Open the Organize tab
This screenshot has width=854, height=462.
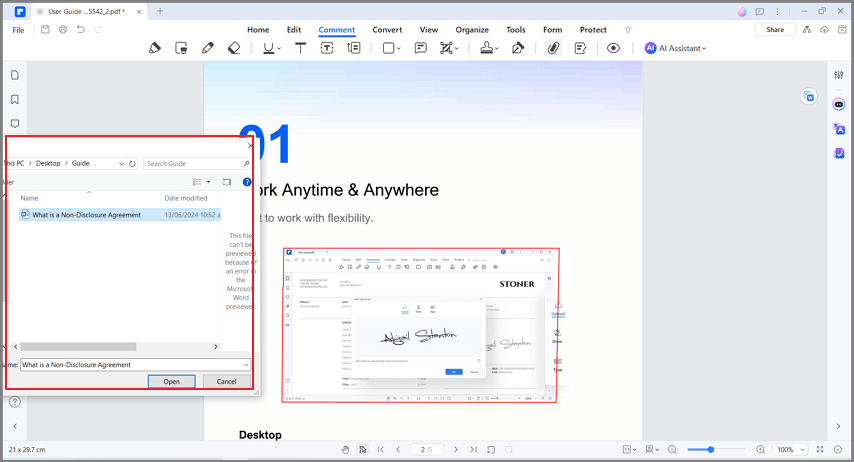point(472,30)
